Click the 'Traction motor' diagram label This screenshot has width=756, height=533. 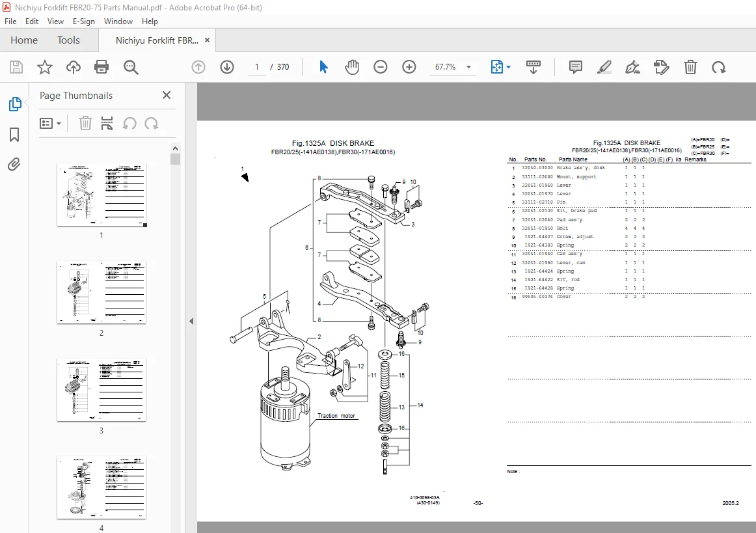coord(336,416)
